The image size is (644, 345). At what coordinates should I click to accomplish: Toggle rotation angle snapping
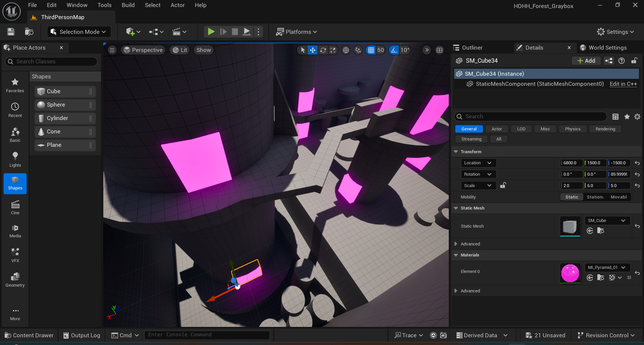394,50
